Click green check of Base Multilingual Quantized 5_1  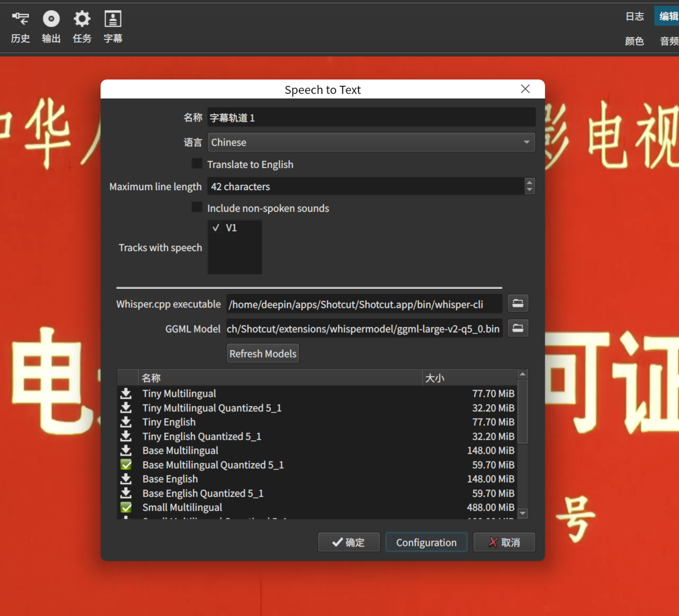click(x=126, y=465)
